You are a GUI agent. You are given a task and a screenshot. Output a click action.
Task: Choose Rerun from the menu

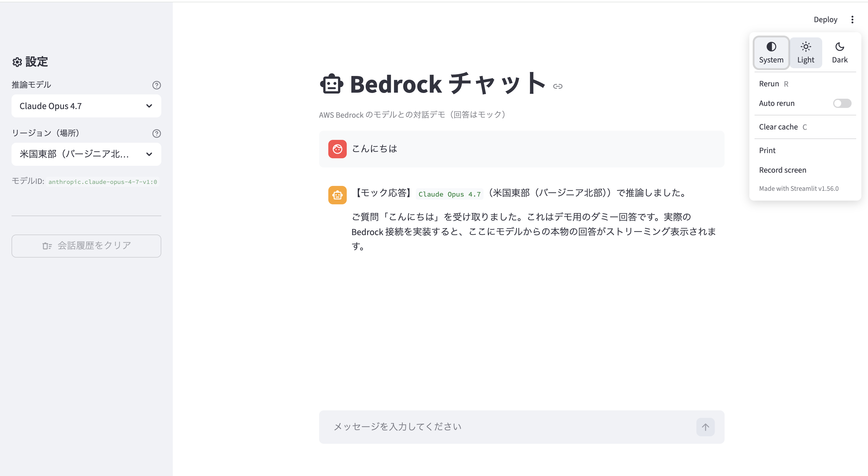tap(805, 84)
